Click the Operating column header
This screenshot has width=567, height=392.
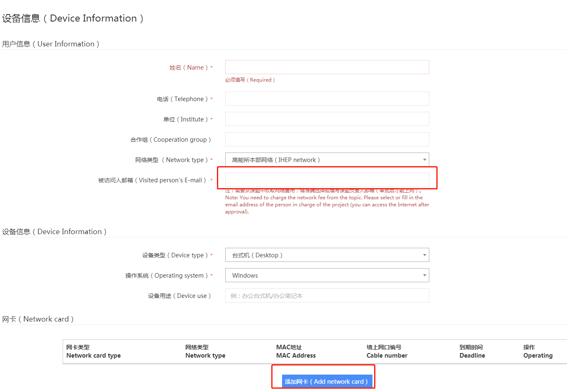[538, 351]
